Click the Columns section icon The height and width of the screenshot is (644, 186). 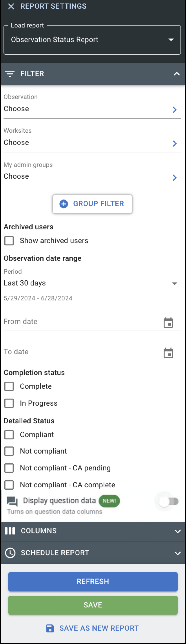coord(10,531)
